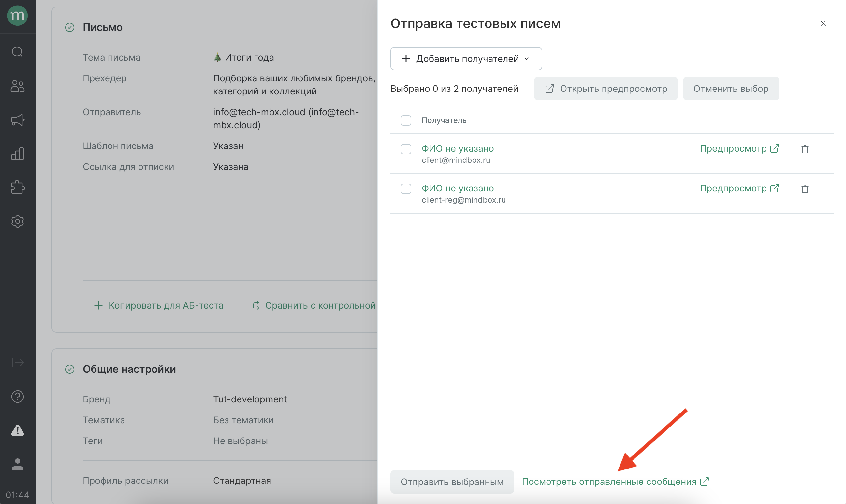Open the settings gear icon
The height and width of the screenshot is (504, 846).
[17, 221]
